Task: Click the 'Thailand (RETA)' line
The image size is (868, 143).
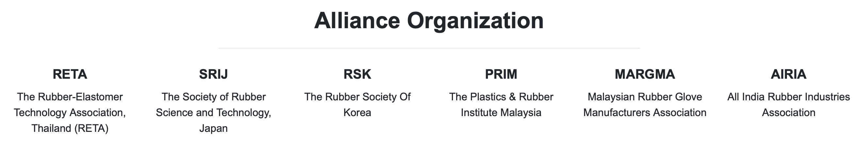Action: 70,129
